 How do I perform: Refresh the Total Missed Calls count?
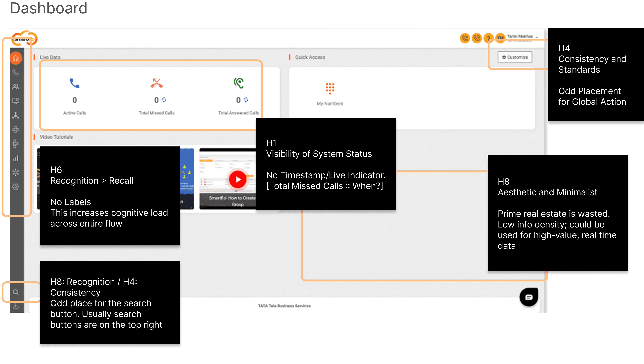click(x=164, y=100)
